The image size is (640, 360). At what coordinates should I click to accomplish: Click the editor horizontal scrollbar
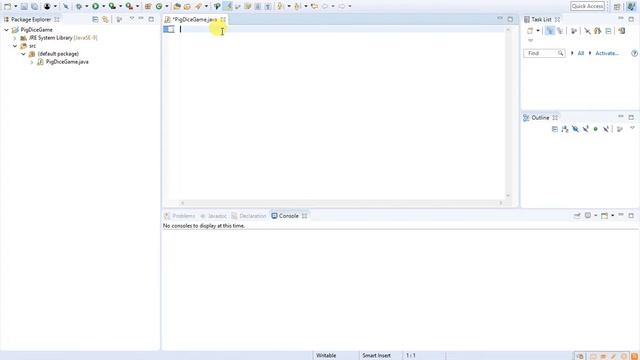pos(341,202)
